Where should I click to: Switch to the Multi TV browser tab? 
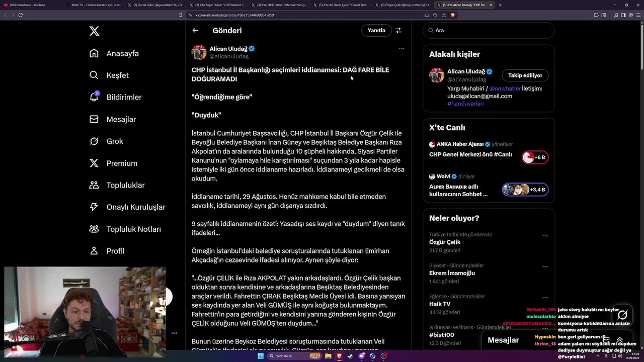point(93,5)
